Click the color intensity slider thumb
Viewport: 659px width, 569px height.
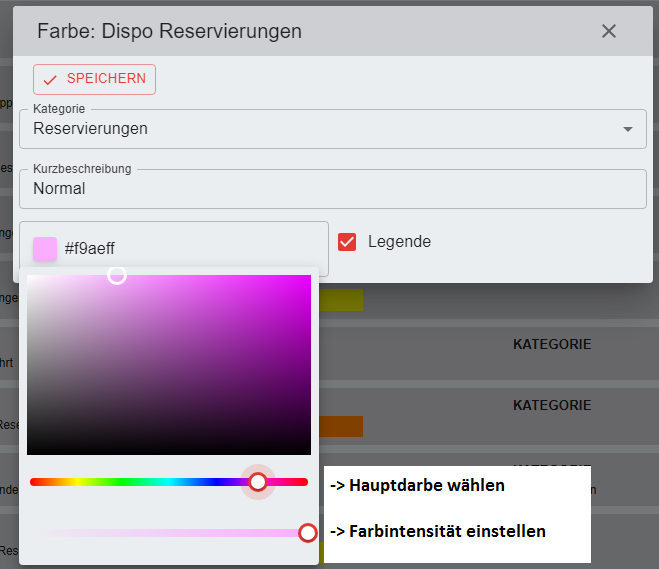coord(308,533)
